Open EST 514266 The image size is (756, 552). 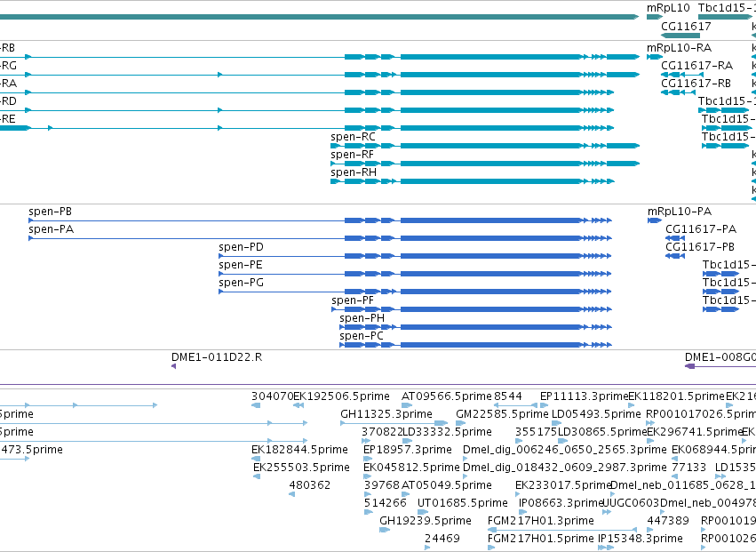(386, 504)
